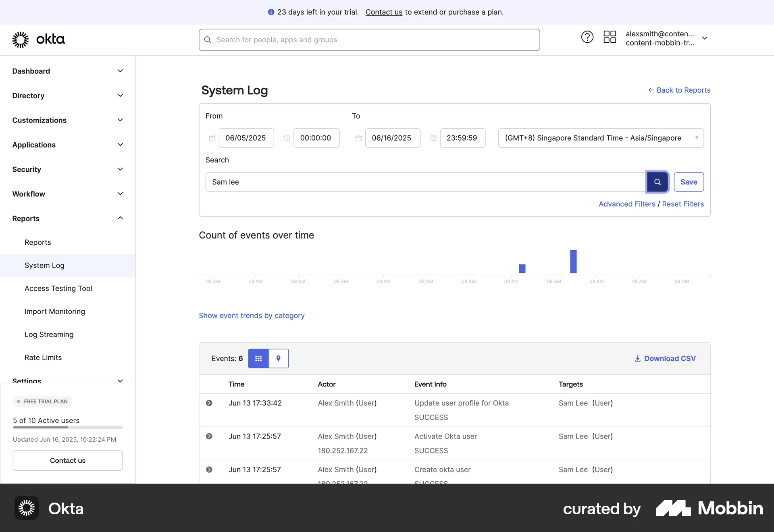774x532 pixels.
Task: Switch events to table grid view
Action: coord(258,358)
